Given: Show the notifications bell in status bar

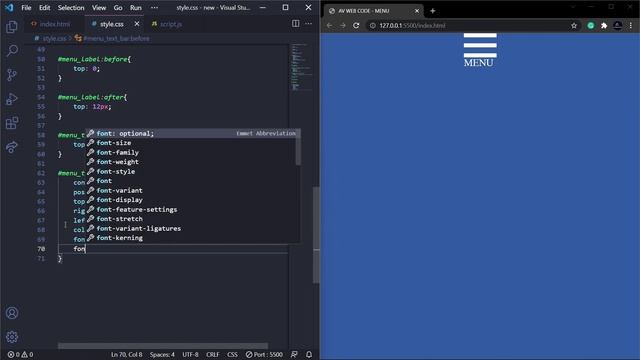Looking at the screenshot, I should 309,354.
